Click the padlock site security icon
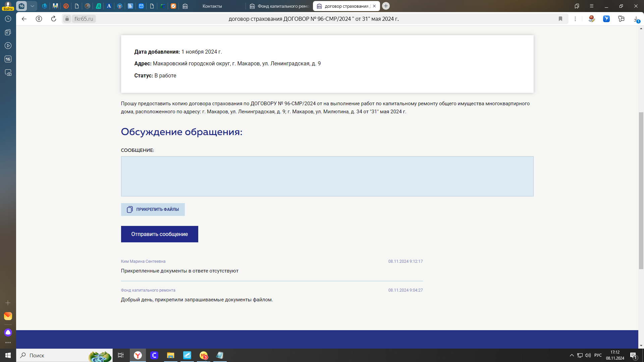Image resolution: width=644 pixels, height=362 pixels. tap(67, 19)
